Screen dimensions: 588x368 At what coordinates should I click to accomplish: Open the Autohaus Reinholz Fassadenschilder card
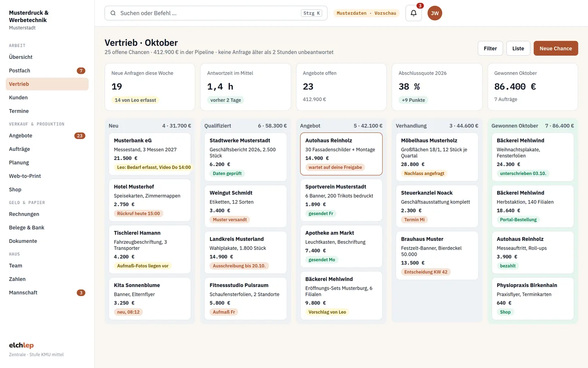341,154
